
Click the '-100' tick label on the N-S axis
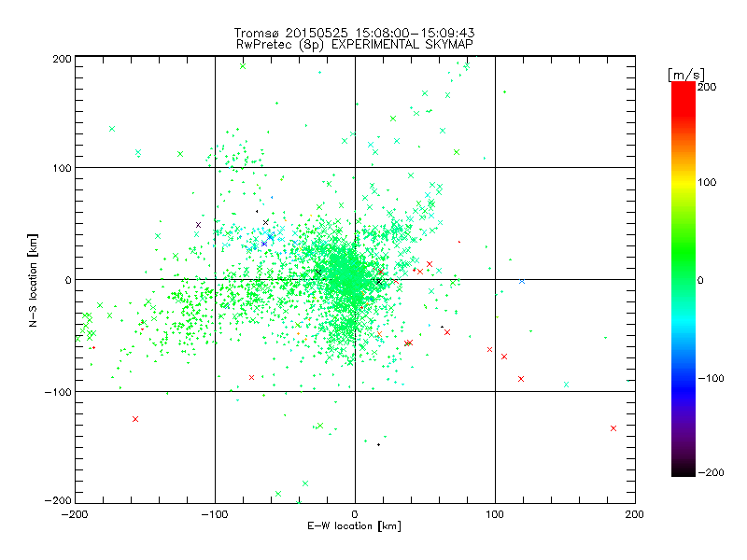[x=58, y=392]
